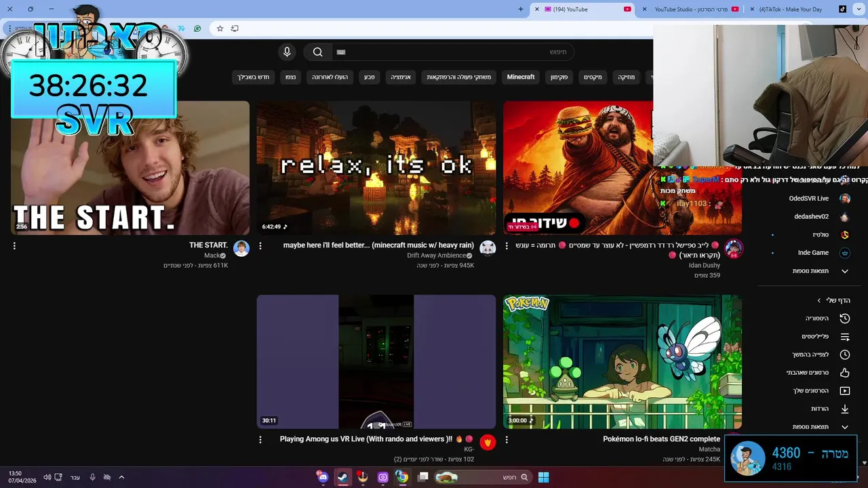
Task: Expand more results under Downloads
Action: 821,427
